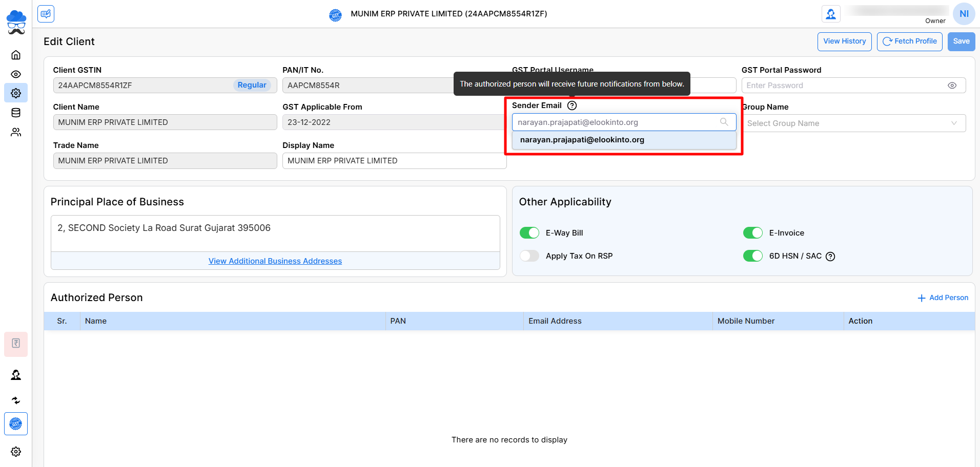Click the company name in the header
The width and height of the screenshot is (980, 467).
(x=449, y=14)
